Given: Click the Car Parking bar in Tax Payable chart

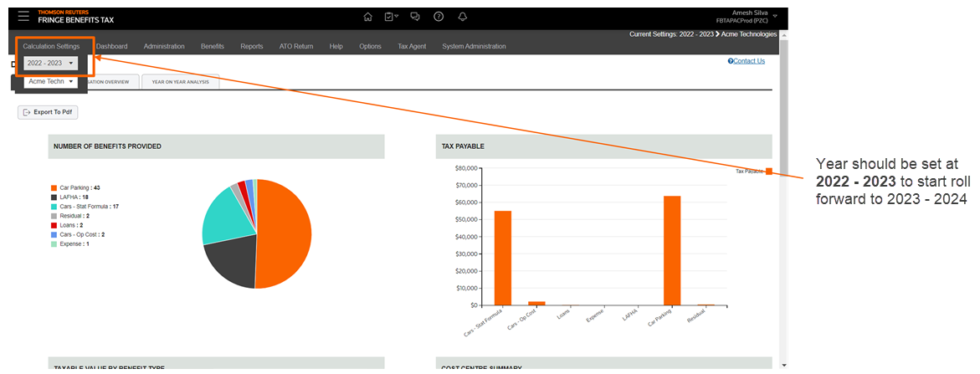Looking at the screenshot, I should click(671, 250).
